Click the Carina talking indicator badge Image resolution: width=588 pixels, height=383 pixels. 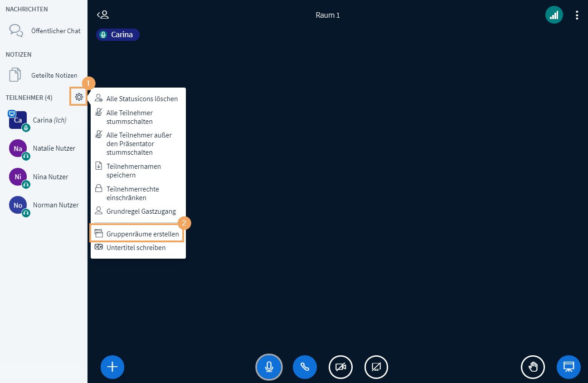click(117, 34)
